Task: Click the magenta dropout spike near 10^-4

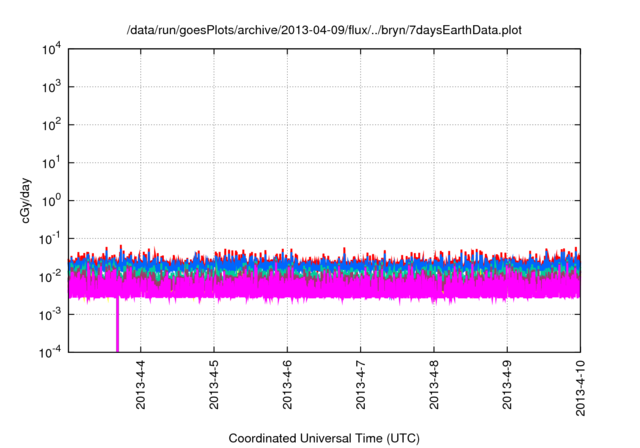Action: click(118, 325)
